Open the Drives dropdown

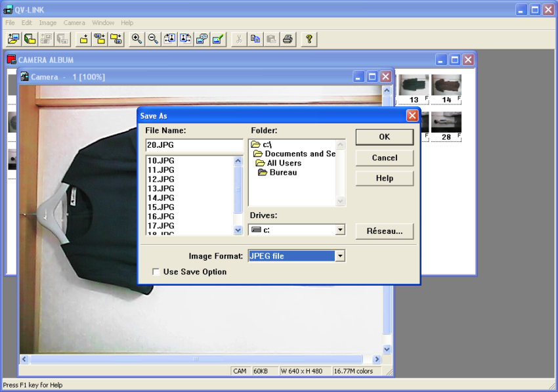pyautogui.click(x=340, y=230)
